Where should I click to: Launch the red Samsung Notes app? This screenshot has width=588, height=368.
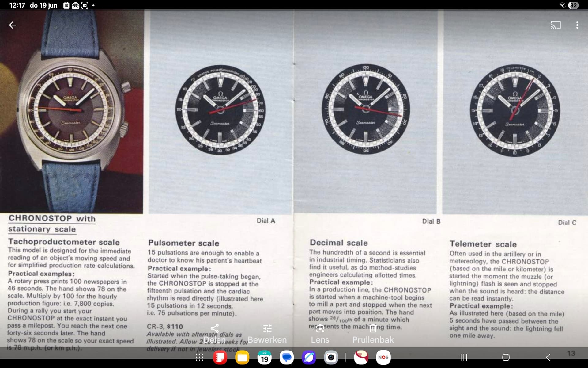tap(220, 357)
